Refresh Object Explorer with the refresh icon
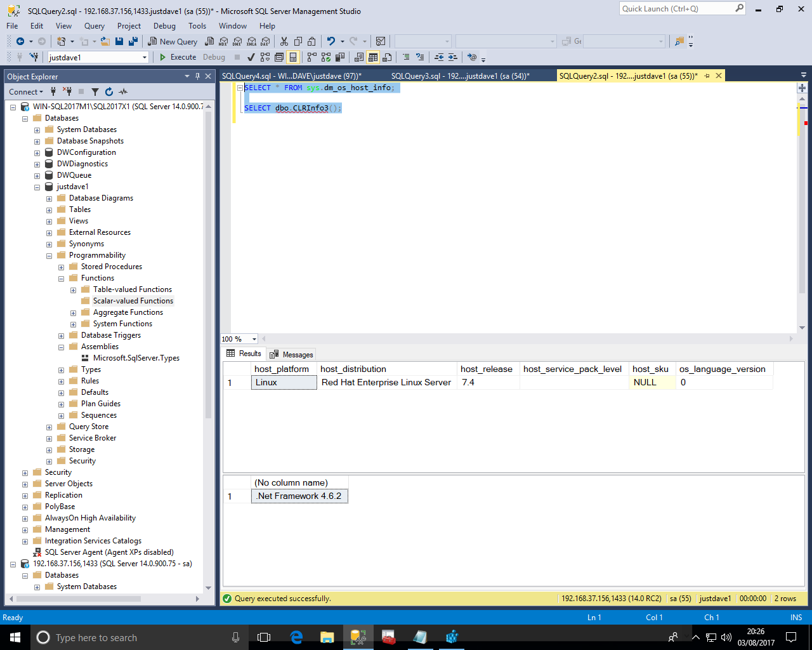812x650 pixels. pyautogui.click(x=109, y=92)
